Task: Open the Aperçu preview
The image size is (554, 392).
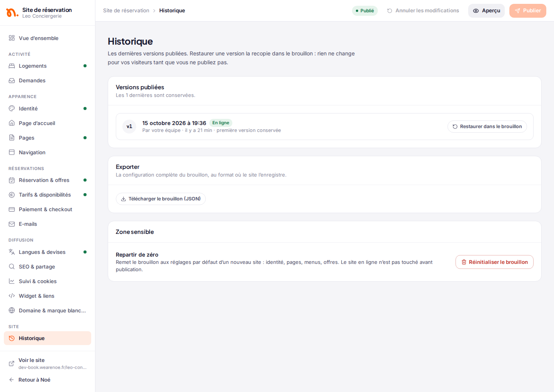Action: point(486,11)
